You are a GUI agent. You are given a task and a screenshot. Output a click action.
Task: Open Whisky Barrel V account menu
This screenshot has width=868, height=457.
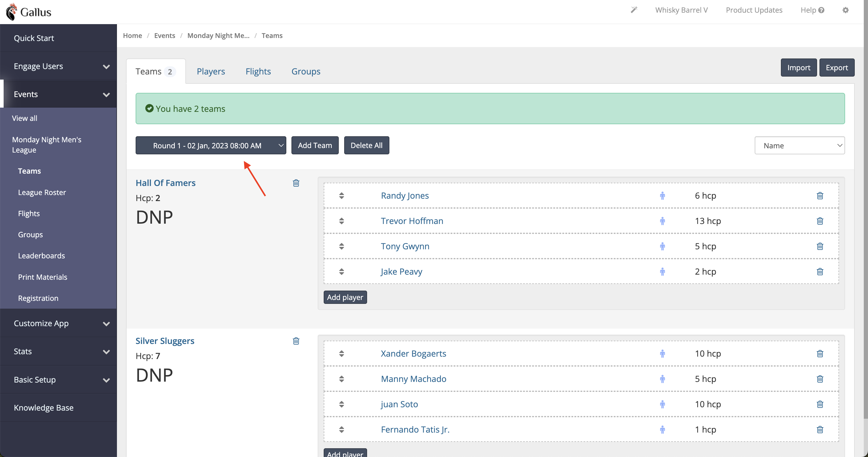click(681, 10)
